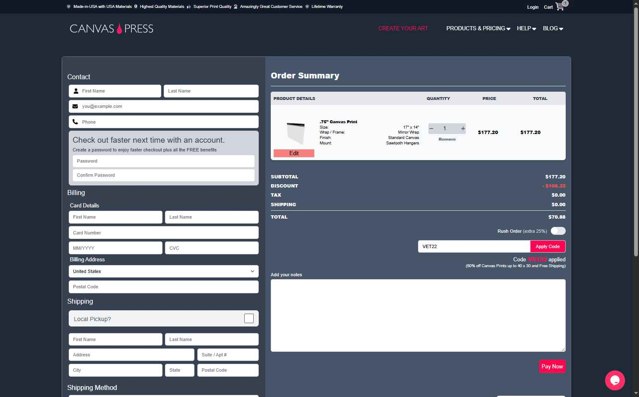Click the $70.88 total amount

pos(557,217)
